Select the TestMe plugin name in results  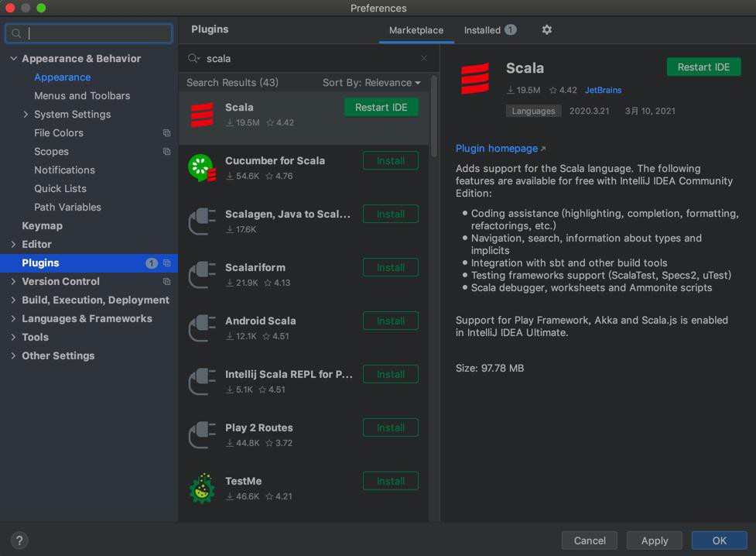pos(244,481)
